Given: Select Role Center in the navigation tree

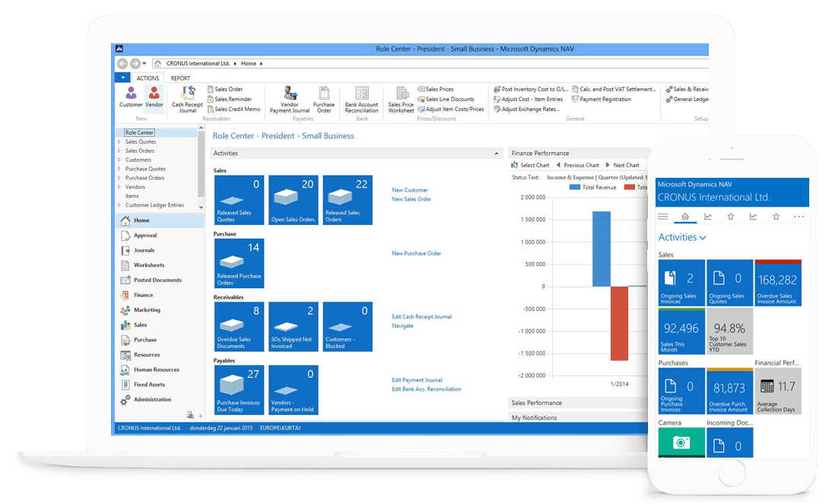Looking at the screenshot, I should (139, 132).
